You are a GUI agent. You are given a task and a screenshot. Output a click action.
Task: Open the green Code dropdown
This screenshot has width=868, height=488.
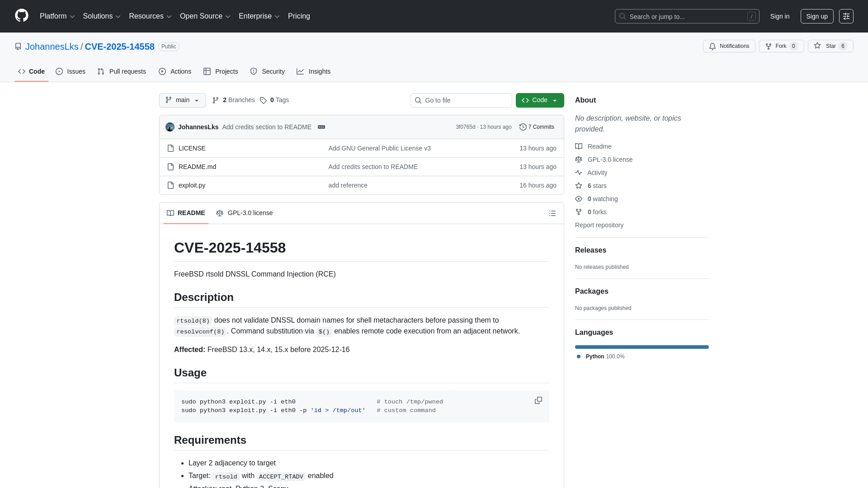[539, 100]
